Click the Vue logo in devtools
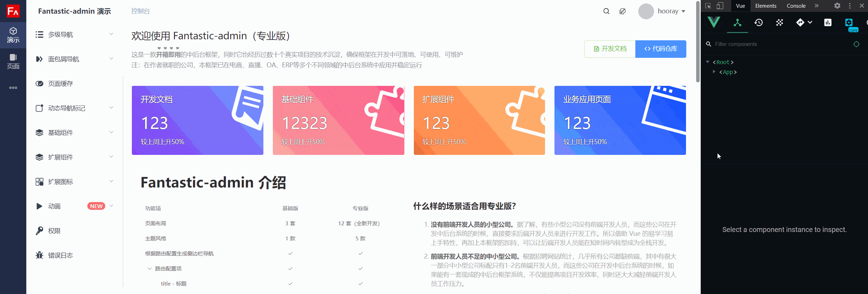This screenshot has width=868, height=294. [x=714, y=22]
